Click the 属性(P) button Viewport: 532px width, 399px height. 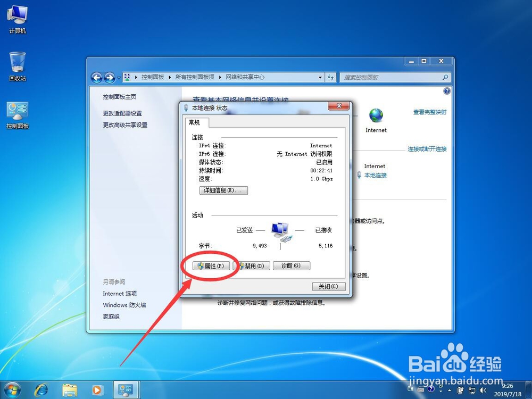(x=211, y=265)
